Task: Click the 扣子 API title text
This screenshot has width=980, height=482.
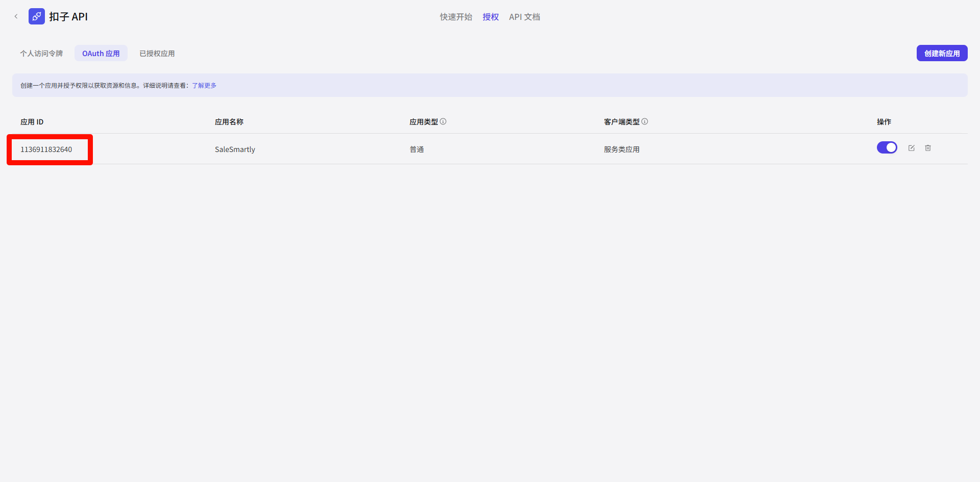Action: [x=68, y=17]
